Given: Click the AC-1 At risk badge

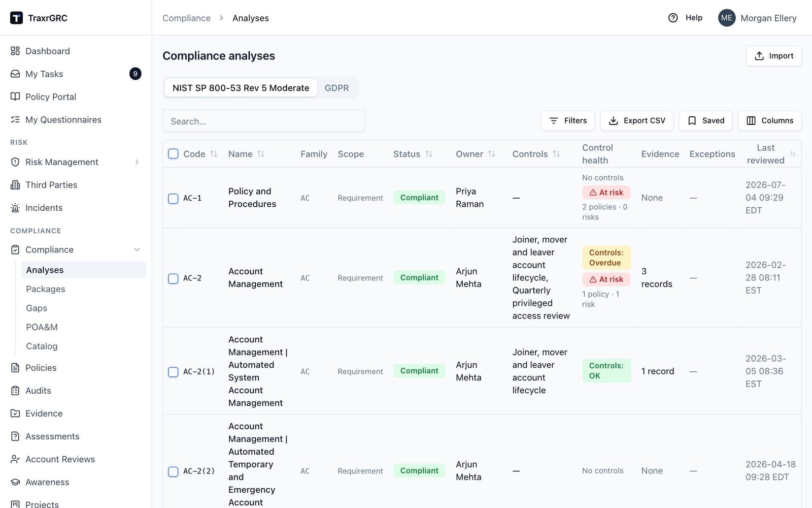Looking at the screenshot, I should tap(606, 193).
